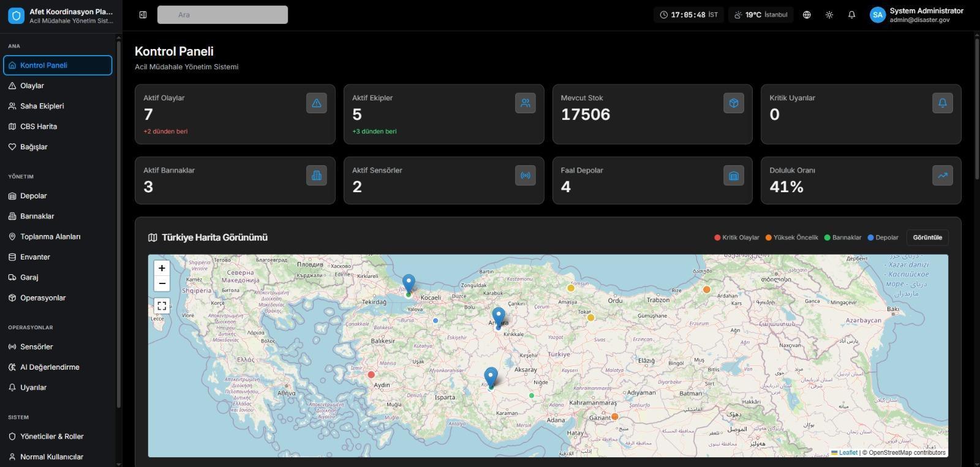Go to CBS Harita in sidebar
Image resolution: width=980 pixels, height=467 pixels.
(38, 127)
